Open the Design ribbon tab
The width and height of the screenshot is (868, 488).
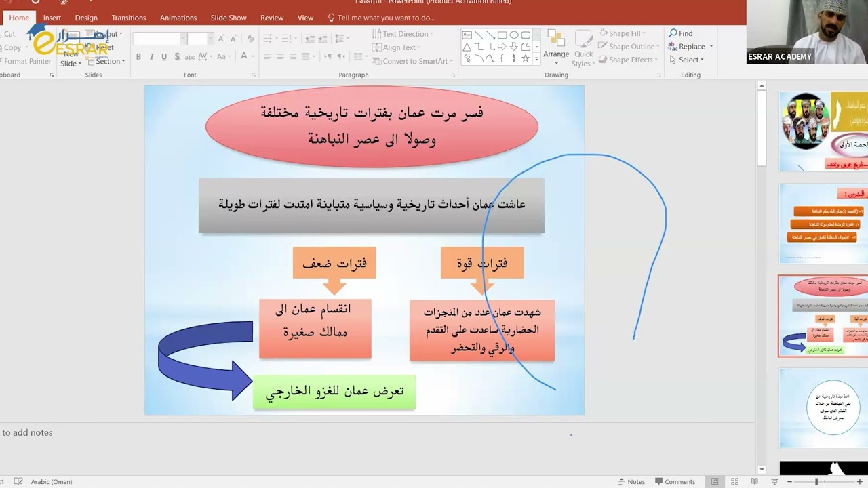coord(86,18)
